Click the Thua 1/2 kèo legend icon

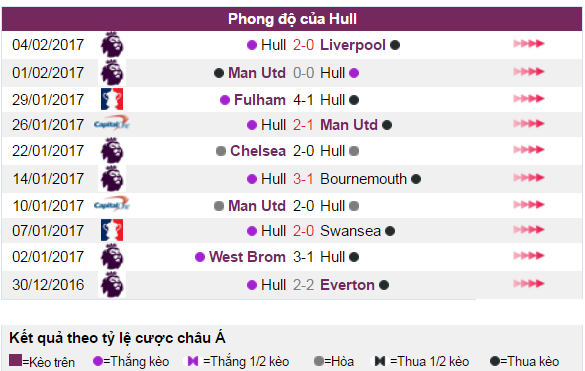380,361
